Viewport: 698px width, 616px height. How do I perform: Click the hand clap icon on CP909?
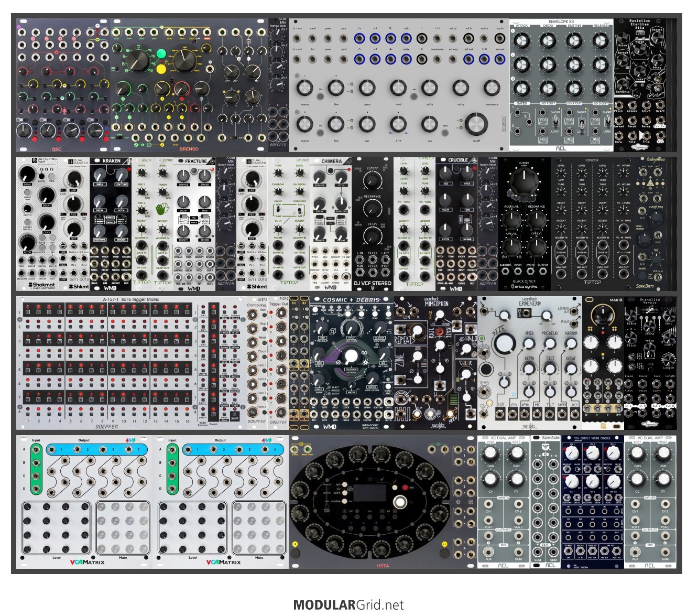[x=163, y=208]
